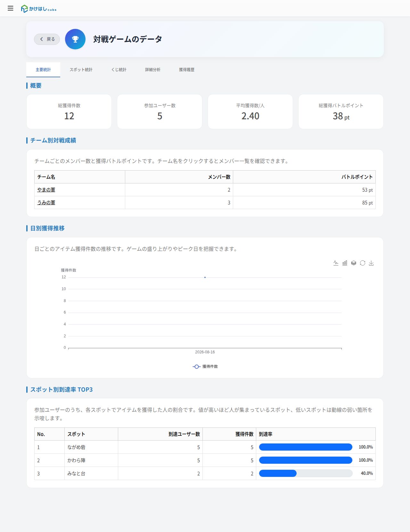Click the かわら陣 spot name
This screenshot has width=410, height=532.
tap(76, 460)
